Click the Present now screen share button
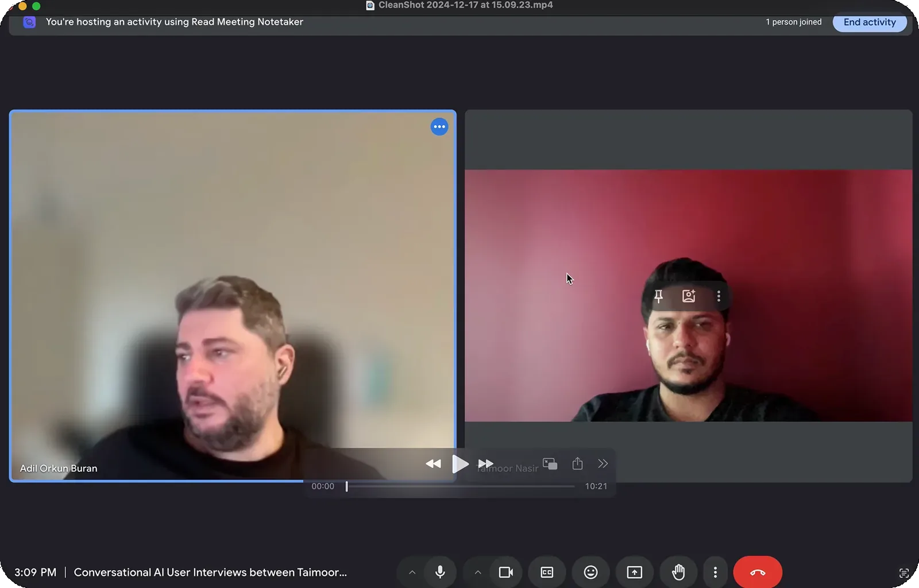 pos(635,572)
